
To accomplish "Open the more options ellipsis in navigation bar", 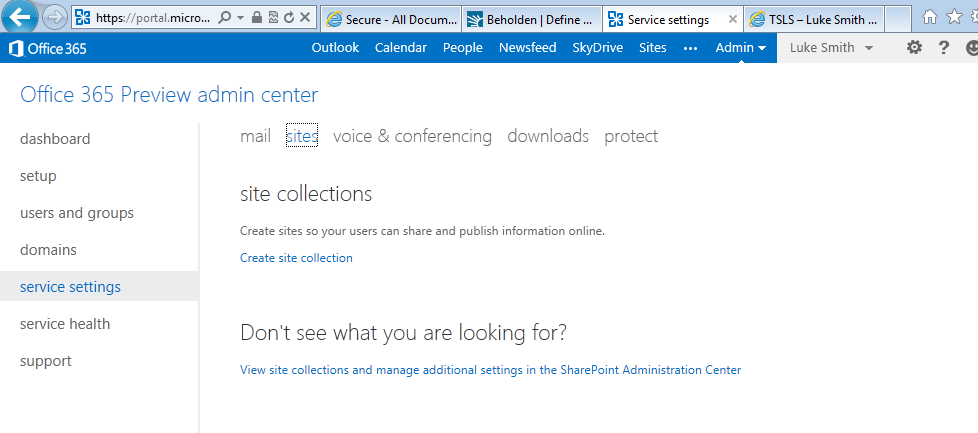I will 690,48.
